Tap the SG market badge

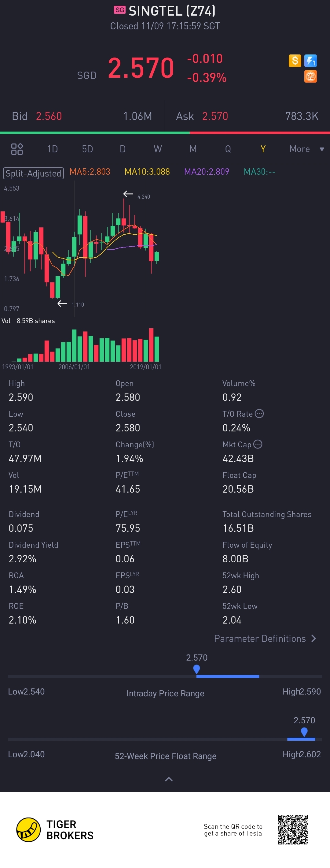119,10
